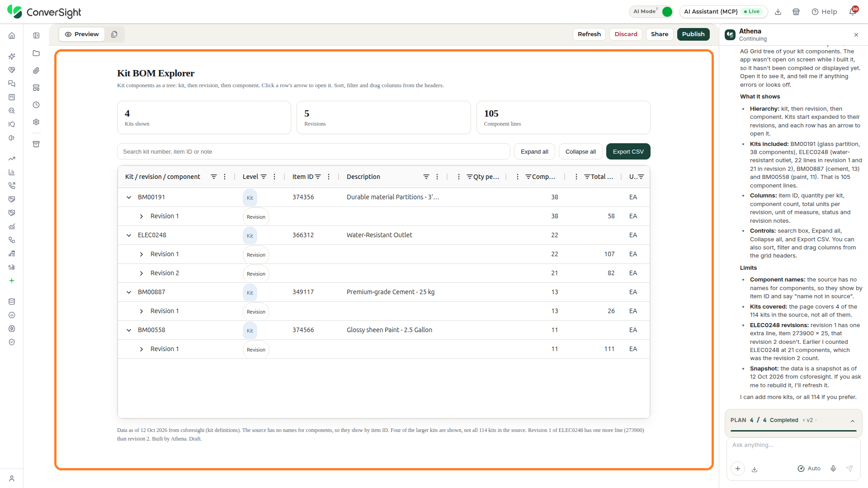This screenshot has width=868, height=488.
Task: Click the Expand all button
Action: pyautogui.click(x=534, y=152)
